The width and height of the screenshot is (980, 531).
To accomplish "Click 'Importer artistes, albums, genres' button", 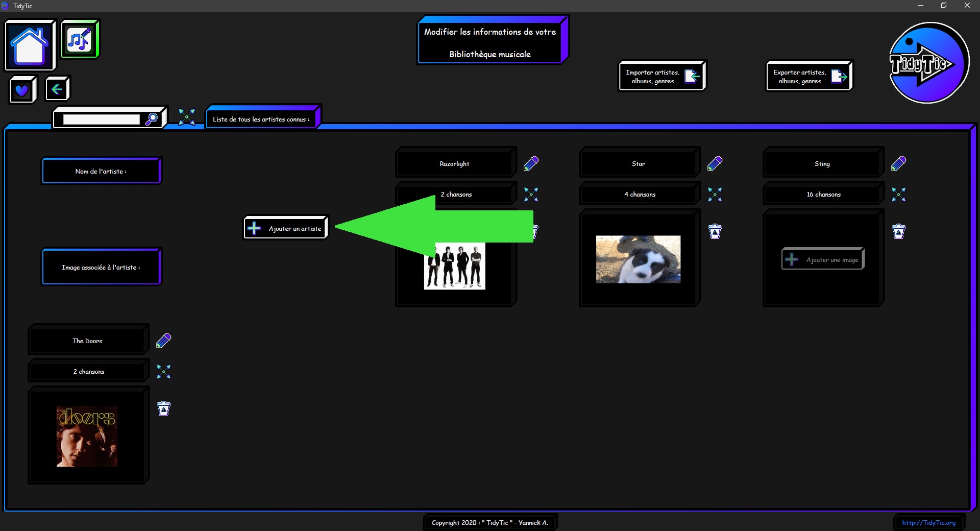I will tap(661, 77).
